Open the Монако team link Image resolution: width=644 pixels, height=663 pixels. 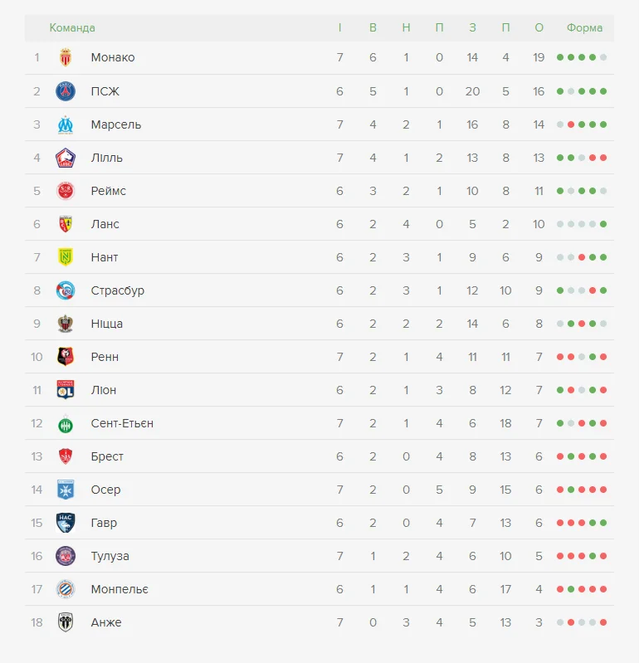tap(113, 57)
